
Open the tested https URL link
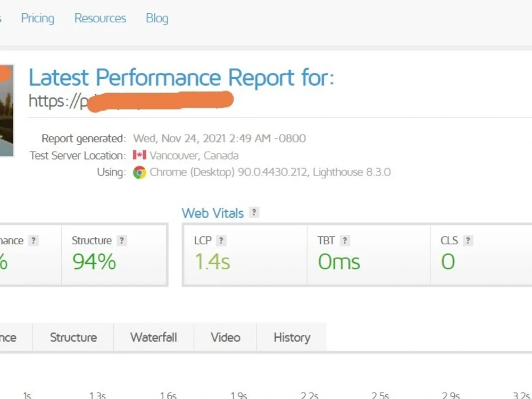(131, 101)
